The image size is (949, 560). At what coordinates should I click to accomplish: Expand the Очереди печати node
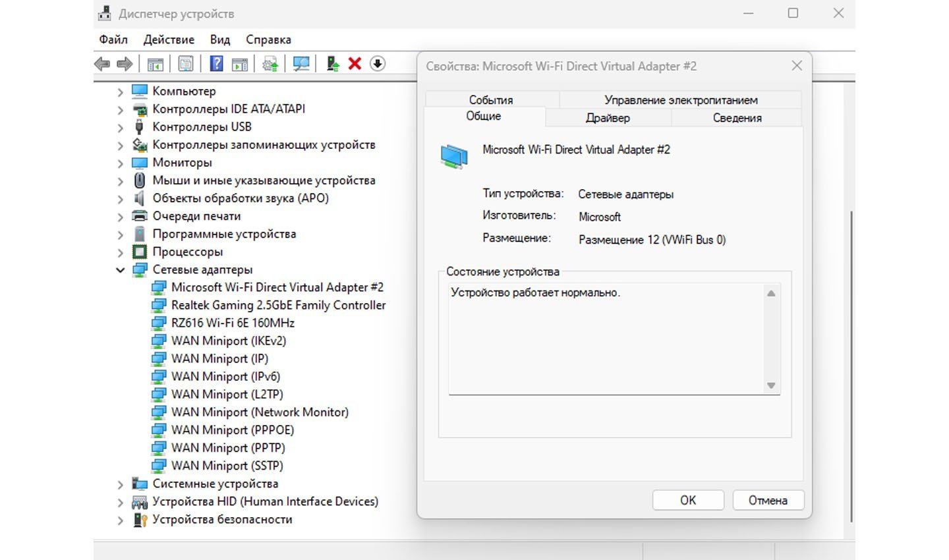[x=120, y=216]
